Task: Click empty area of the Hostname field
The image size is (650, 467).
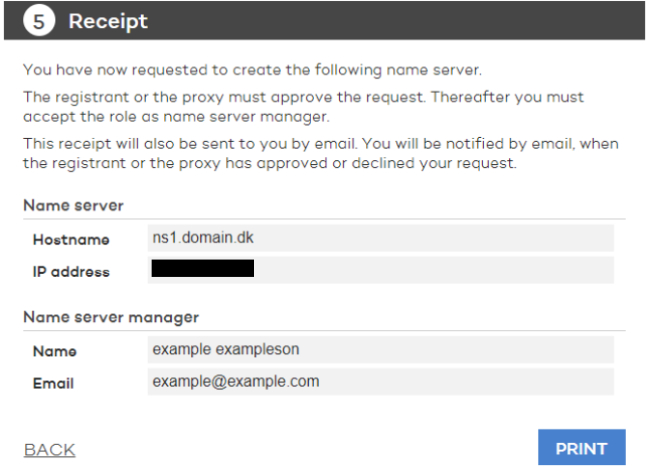Action: click(x=434, y=238)
